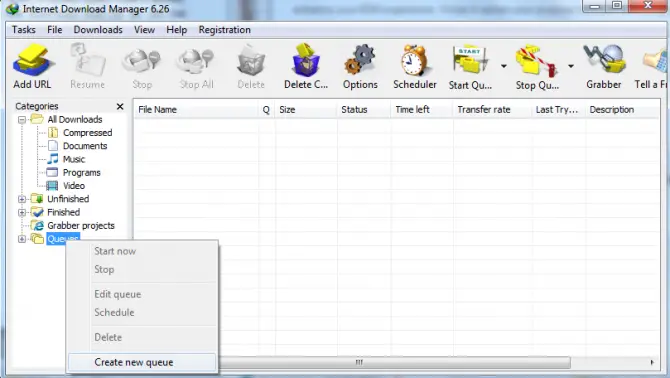Click the Stop All toolbar icon
This screenshot has width=670, height=378.
point(196,61)
